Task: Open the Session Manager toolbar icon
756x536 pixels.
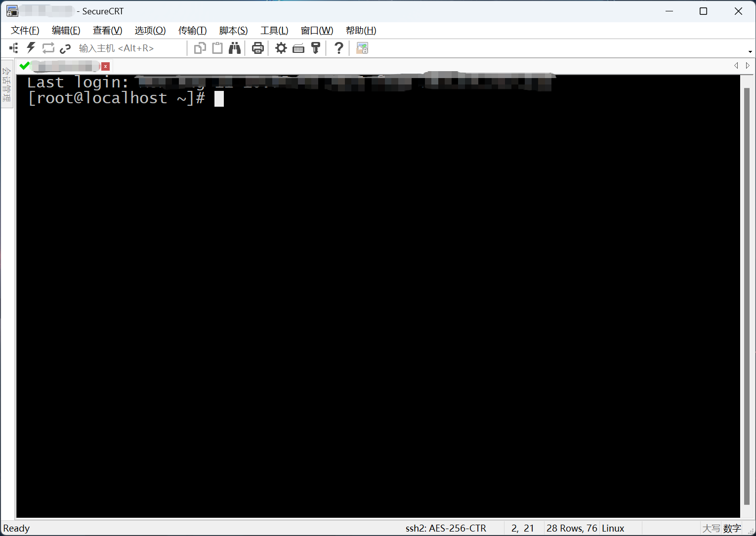Action: [x=14, y=48]
